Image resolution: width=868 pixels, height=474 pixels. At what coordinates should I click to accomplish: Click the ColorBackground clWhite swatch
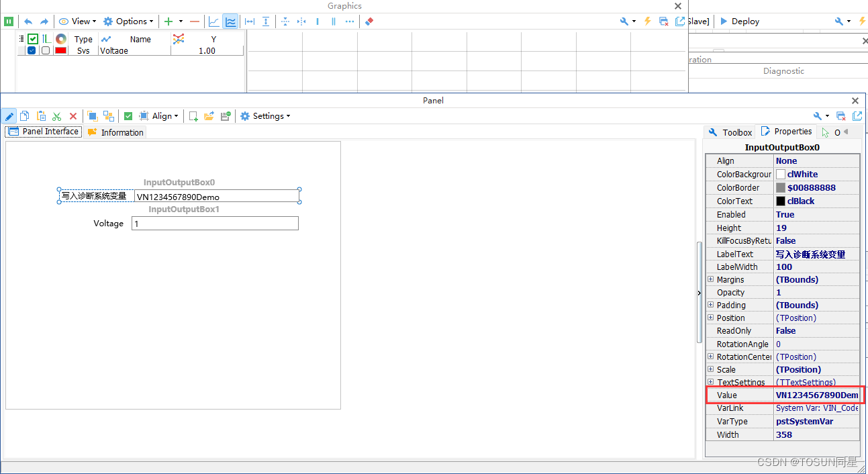781,174
